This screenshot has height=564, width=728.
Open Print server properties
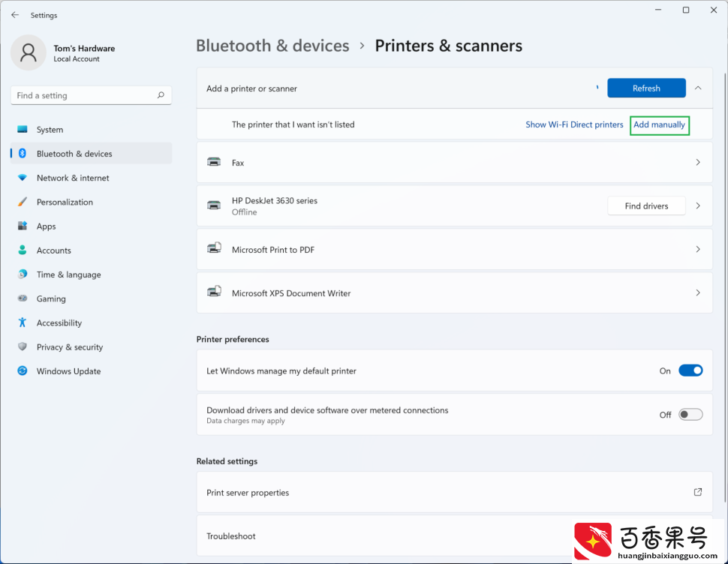(455, 492)
